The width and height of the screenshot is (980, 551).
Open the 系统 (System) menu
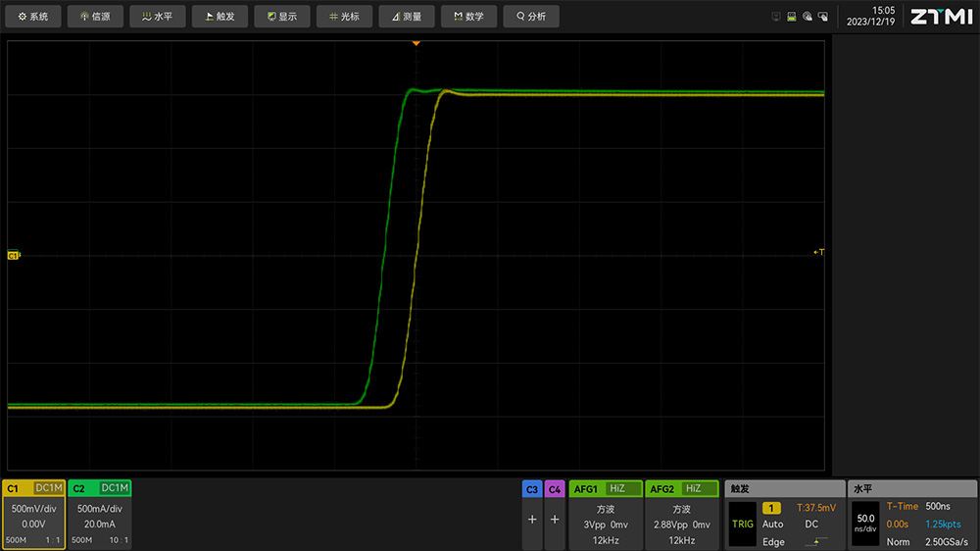[33, 17]
